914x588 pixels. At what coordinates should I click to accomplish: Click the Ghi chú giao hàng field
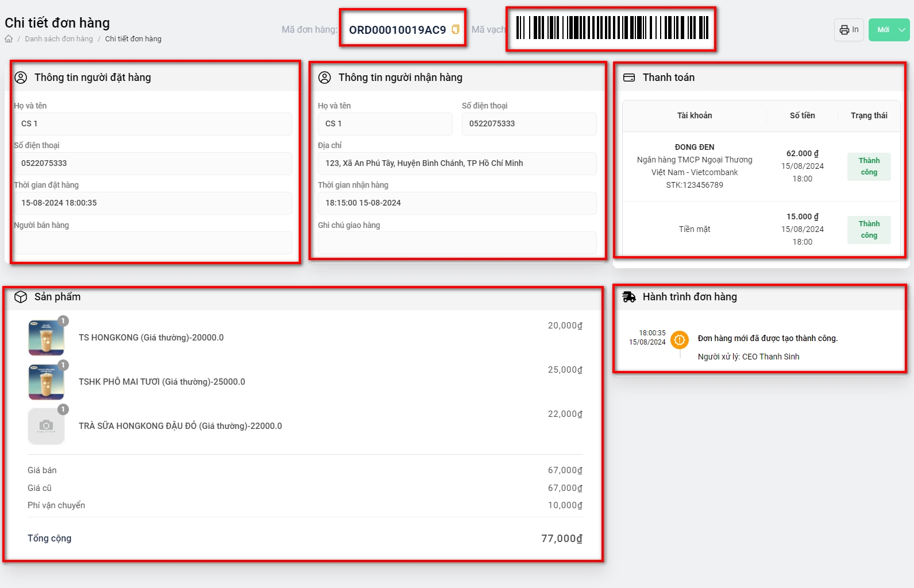457,243
